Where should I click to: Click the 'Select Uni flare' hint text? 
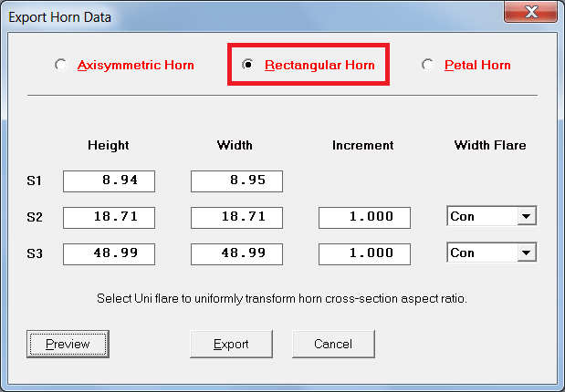pyautogui.click(x=282, y=299)
